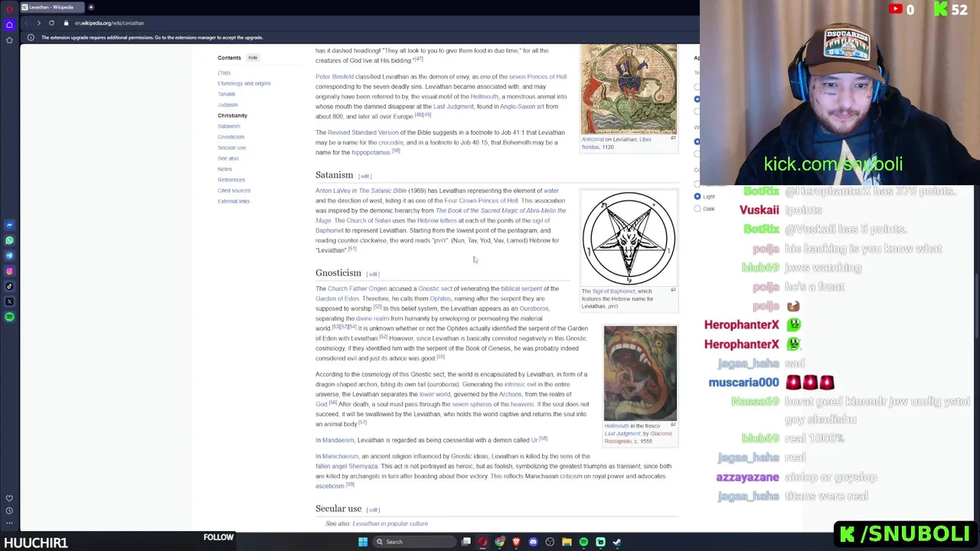Reload the Wikipedia page
The width and height of the screenshot is (980, 551).
(51, 23)
